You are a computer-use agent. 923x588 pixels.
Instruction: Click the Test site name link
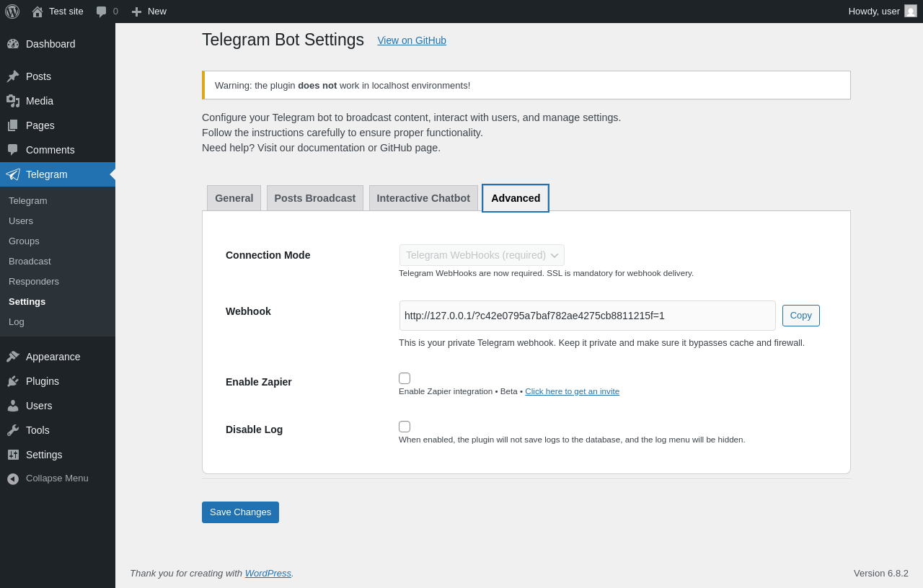(66, 11)
